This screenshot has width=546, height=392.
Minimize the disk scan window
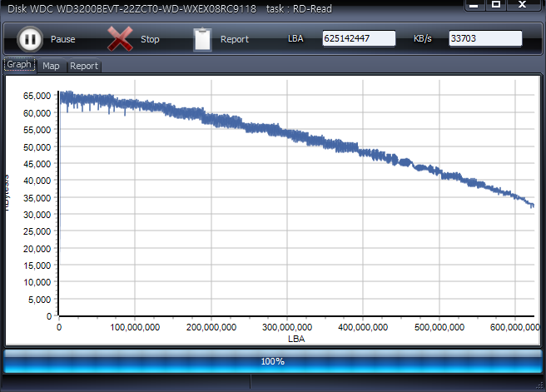[474, 5]
